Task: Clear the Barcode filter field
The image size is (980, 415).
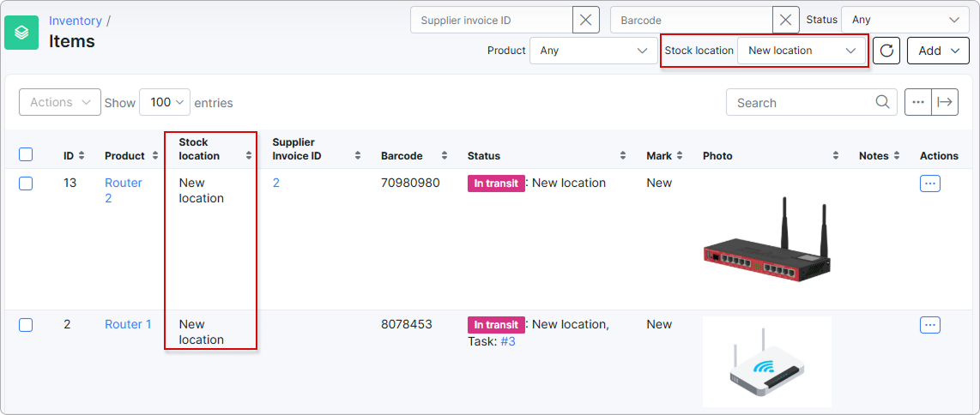Action: [785, 20]
